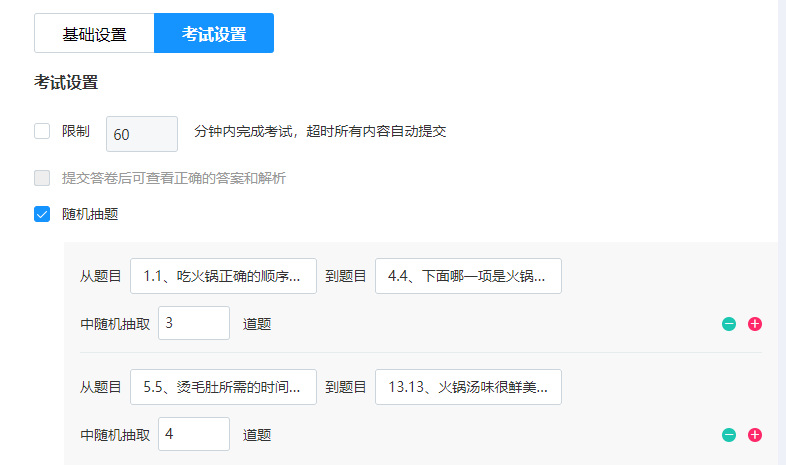
Task: Click the 60 minutes input field
Action: point(142,134)
